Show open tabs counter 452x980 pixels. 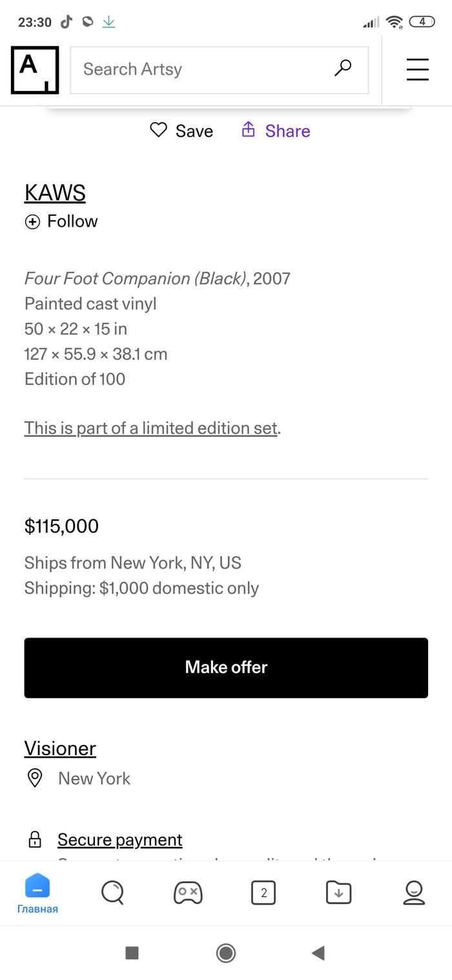click(x=263, y=893)
